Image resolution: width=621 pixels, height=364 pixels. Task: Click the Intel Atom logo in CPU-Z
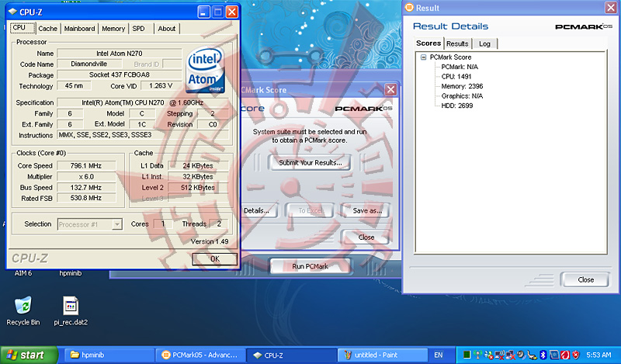(x=205, y=71)
